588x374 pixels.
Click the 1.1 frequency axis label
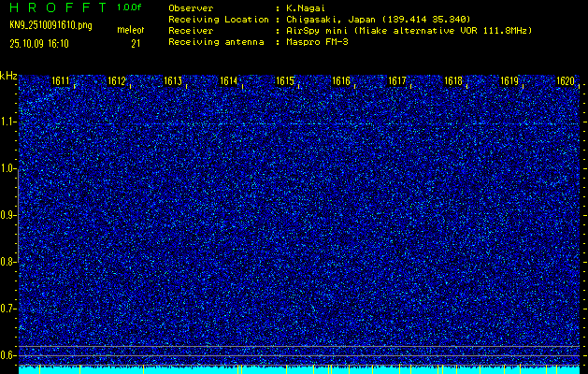(8, 122)
